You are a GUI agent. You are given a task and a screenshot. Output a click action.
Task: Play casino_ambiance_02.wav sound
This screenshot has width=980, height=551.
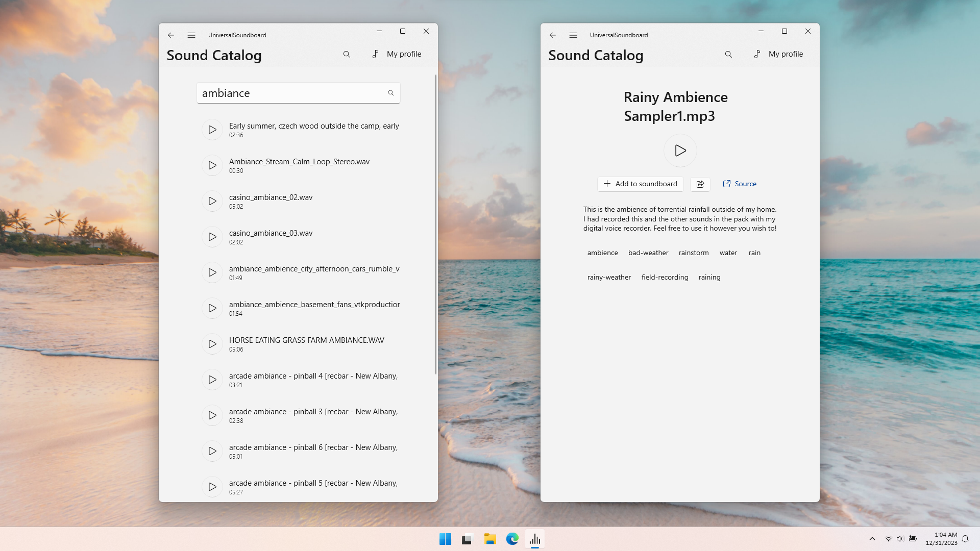[x=212, y=201]
